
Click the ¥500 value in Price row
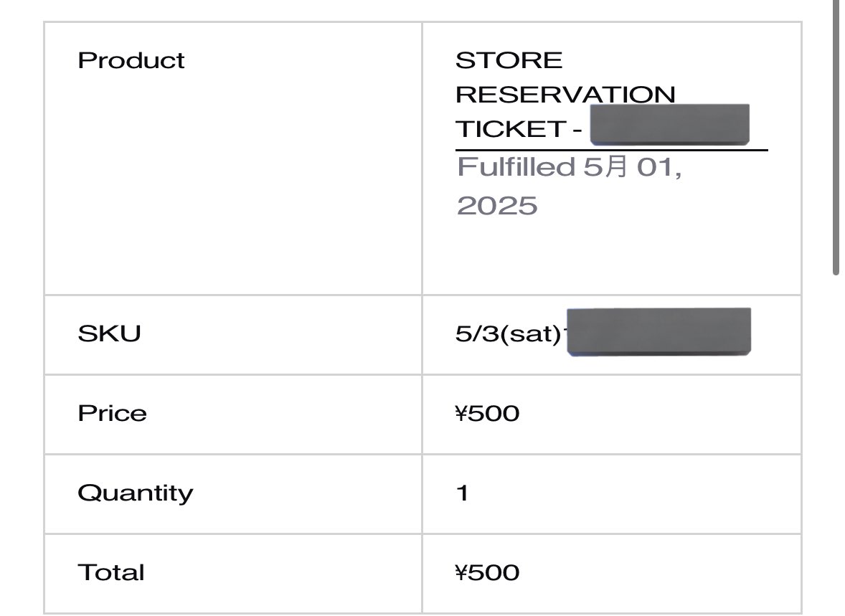487,414
